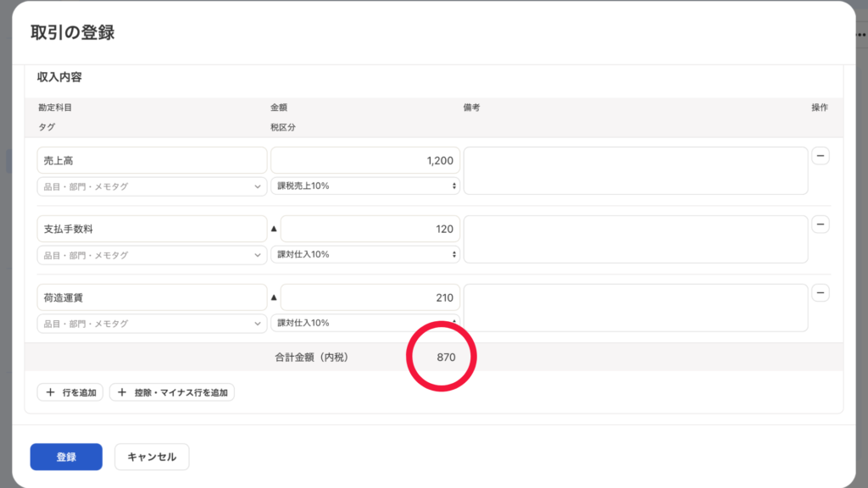Screen dimensions: 868x488
Task: Open the 課税売上10% tax category dropdown
Action: [x=365, y=186]
